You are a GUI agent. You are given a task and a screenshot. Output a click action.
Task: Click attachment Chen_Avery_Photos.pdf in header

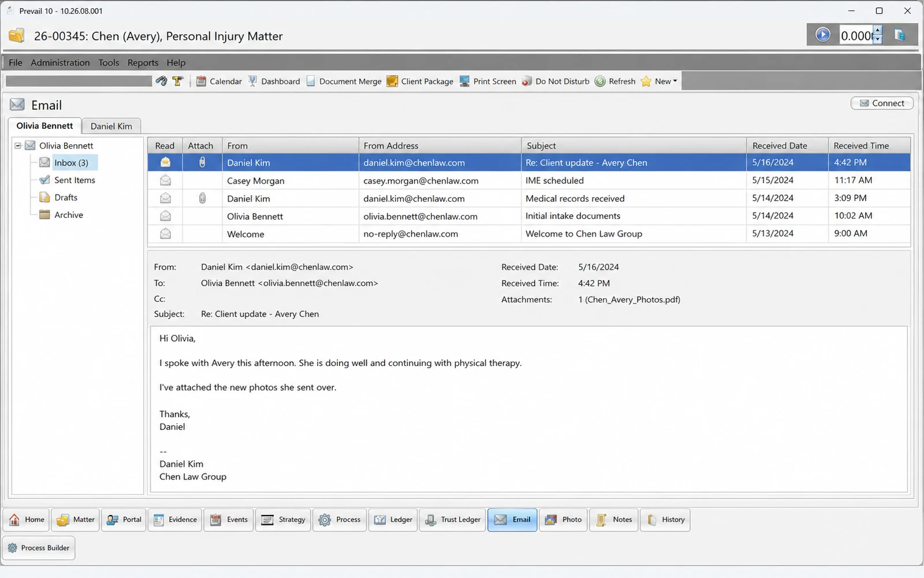point(632,299)
